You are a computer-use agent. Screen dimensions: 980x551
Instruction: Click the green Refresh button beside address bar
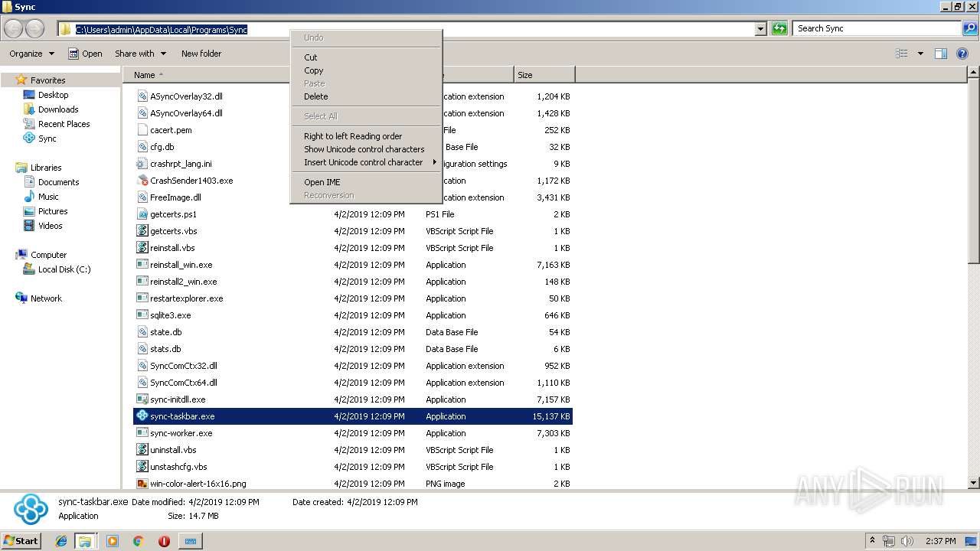(x=779, y=28)
